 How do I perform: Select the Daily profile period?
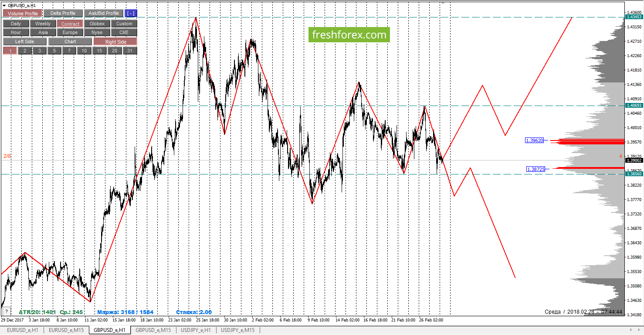(16, 24)
